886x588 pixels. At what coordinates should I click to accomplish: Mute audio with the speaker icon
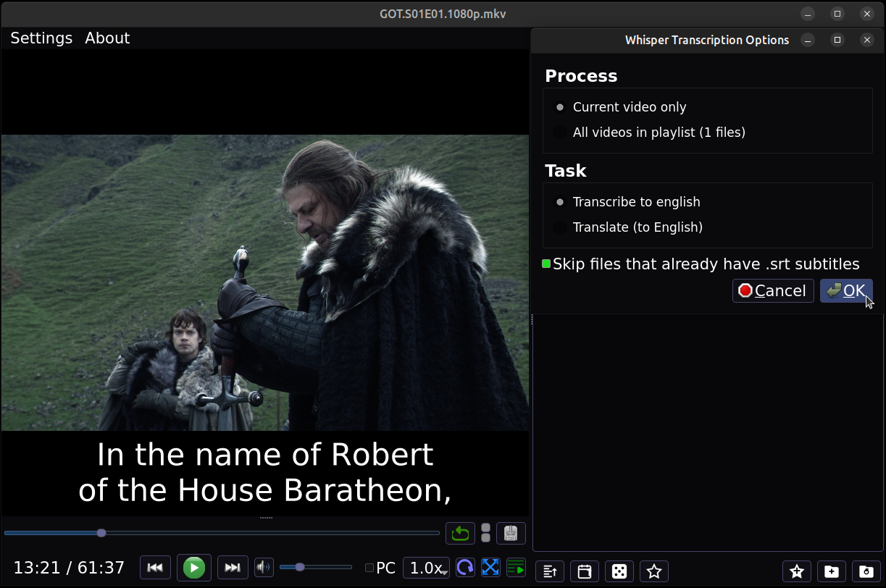pos(264,568)
